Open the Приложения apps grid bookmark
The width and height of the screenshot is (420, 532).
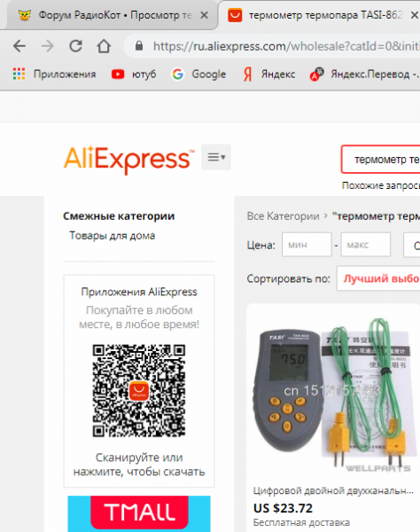54,74
